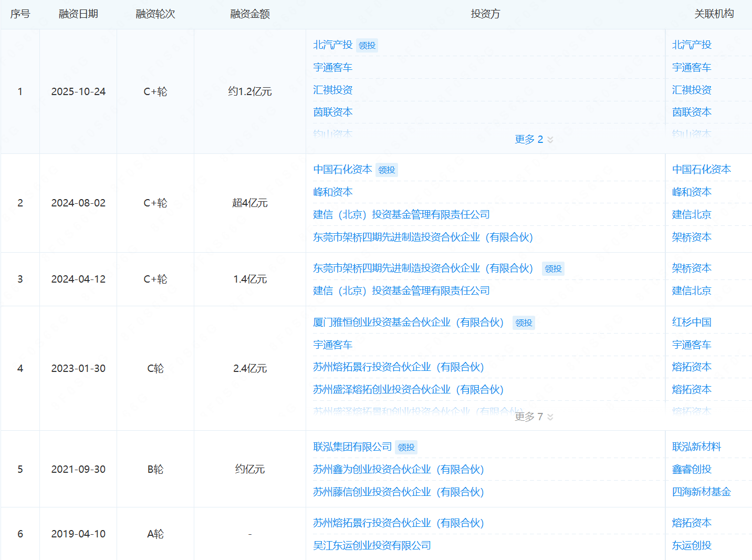Open 北汽产投 investor link in row 1
This screenshot has width=752, height=560.
coord(332,45)
